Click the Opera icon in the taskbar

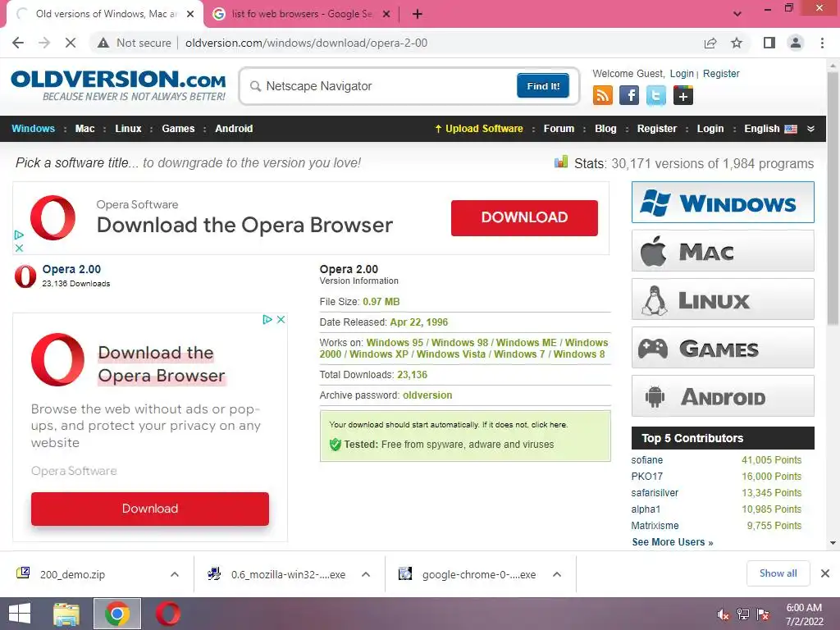click(x=167, y=614)
